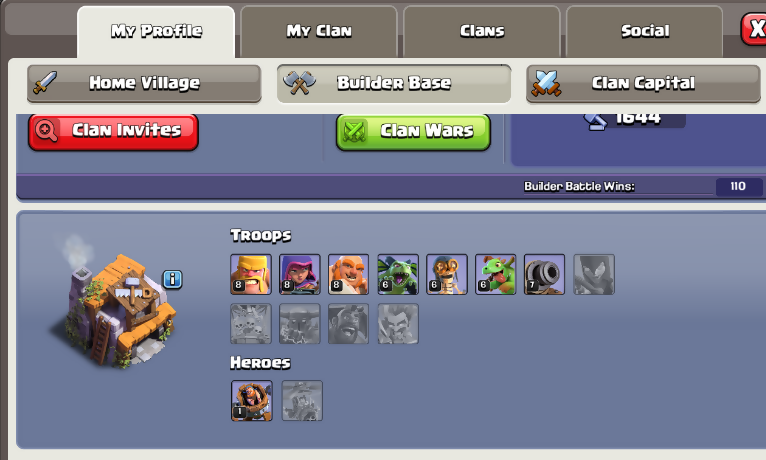Select the Baby Dragon troop icon

[495, 274]
